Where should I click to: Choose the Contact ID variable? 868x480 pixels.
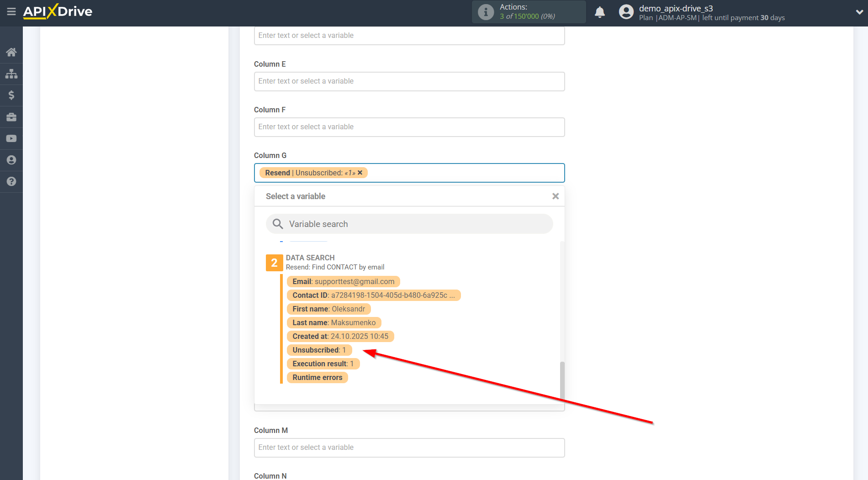coord(373,295)
